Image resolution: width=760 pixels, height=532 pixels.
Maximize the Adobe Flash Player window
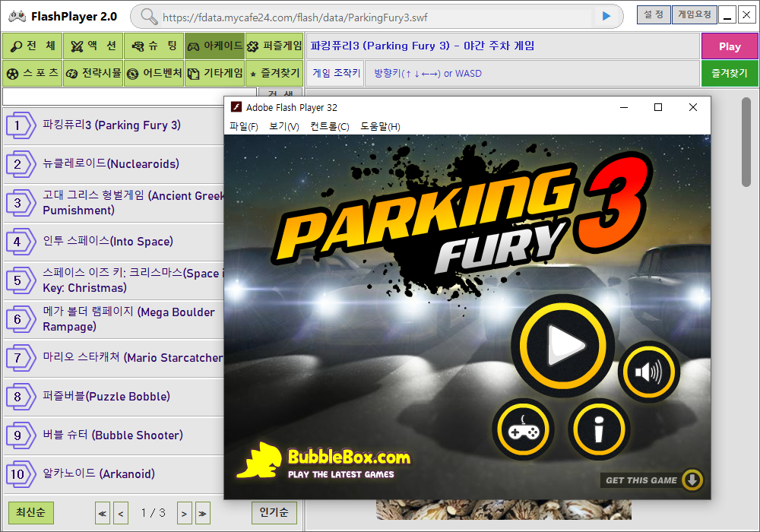click(657, 107)
